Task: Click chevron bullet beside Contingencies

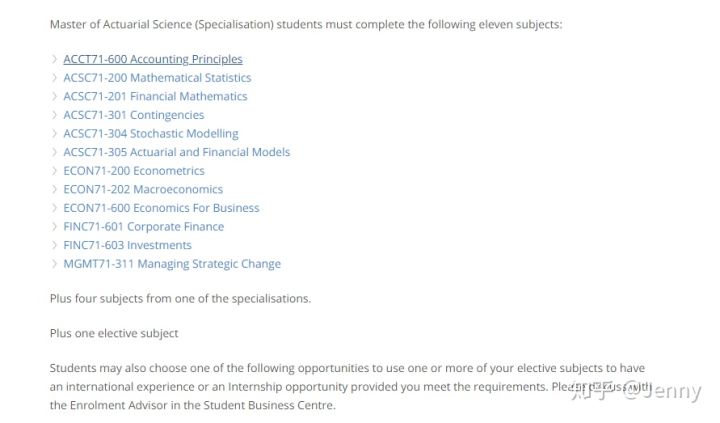Action: [x=54, y=115]
